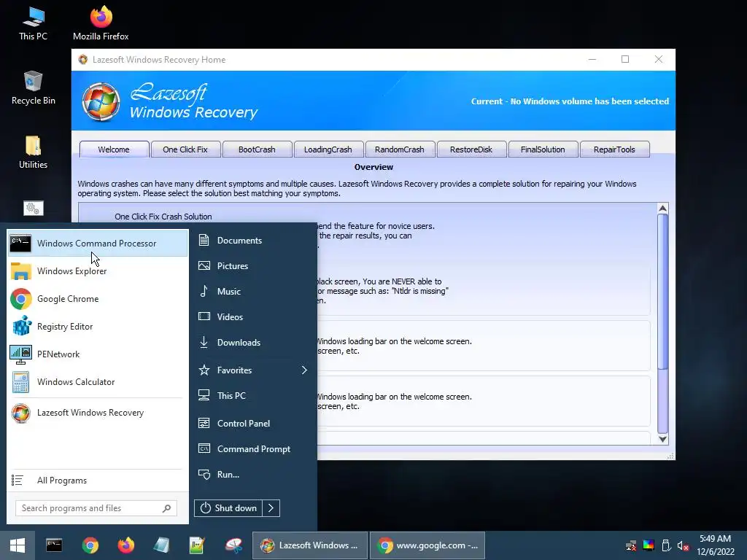Image resolution: width=747 pixels, height=560 pixels.
Task: Open Windows Explorer in Start menu
Action: point(98,271)
